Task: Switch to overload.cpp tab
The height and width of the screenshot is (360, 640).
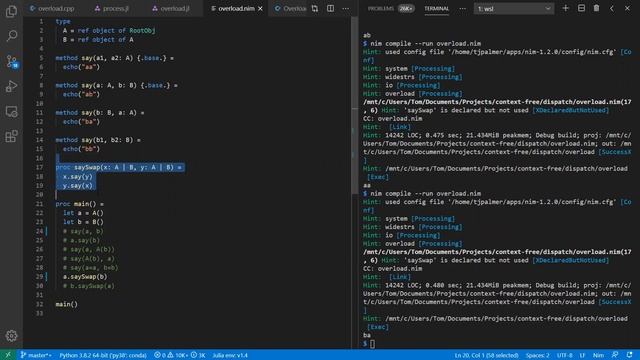Action: pos(52,9)
